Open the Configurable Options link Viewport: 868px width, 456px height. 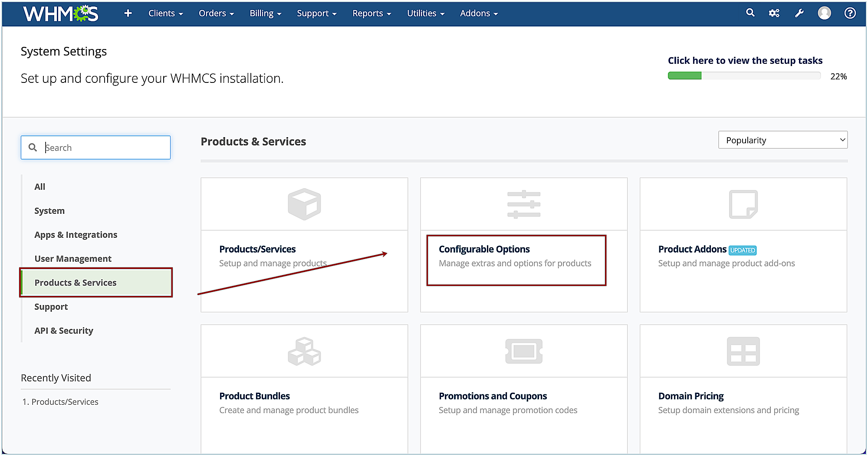click(484, 249)
